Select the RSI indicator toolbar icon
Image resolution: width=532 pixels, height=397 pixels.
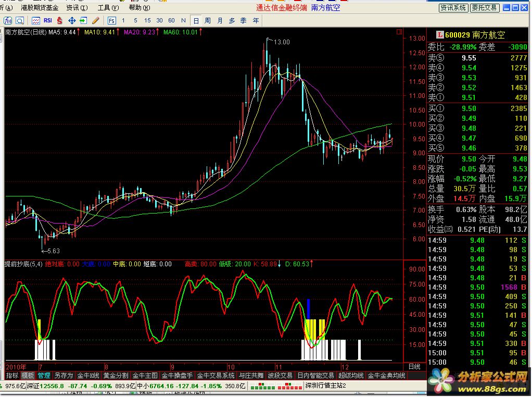[x=48, y=20]
